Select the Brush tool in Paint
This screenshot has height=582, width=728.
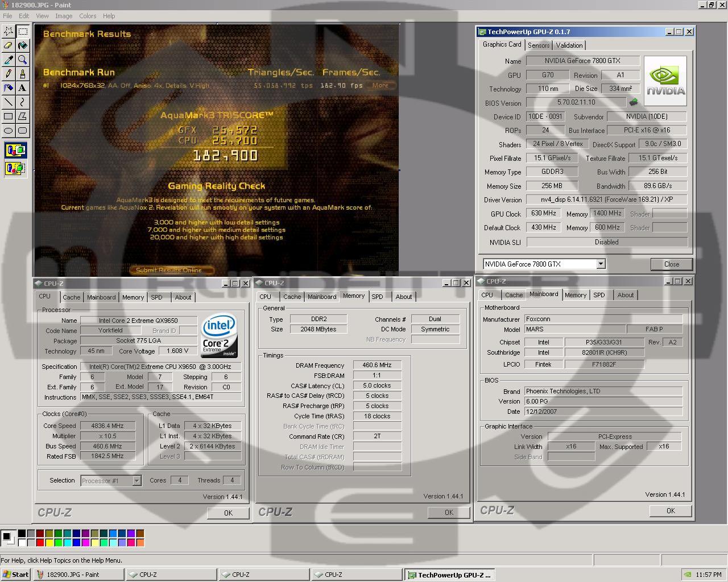point(23,74)
